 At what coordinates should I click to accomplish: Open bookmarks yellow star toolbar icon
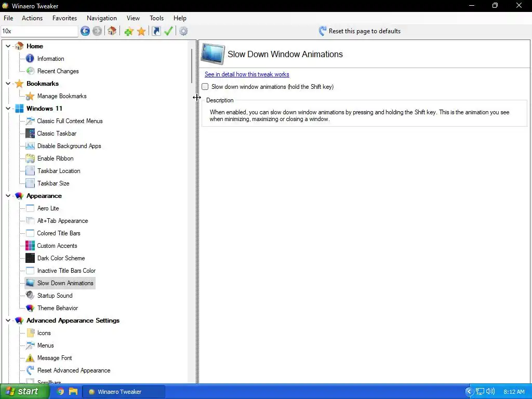pyautogui.click(x=141, y=31)
